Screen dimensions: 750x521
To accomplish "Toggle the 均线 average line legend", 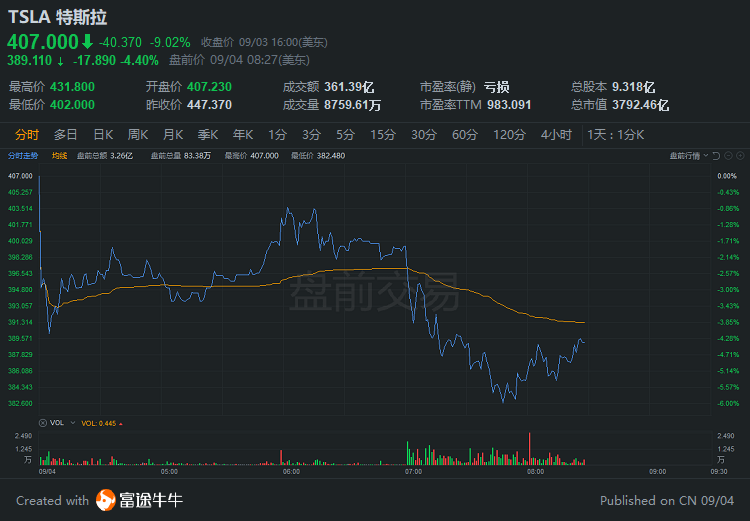I will coord(59,156).
